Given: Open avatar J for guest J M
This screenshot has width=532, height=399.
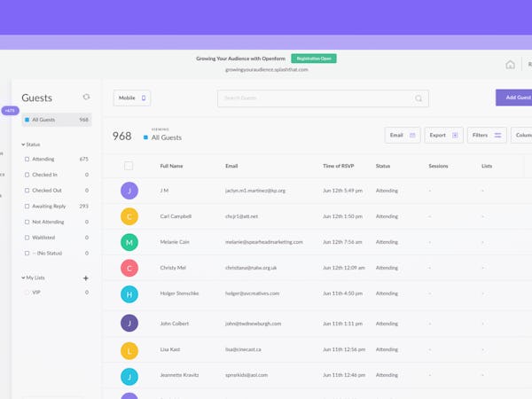Looking at the screenshot, I should 129,191.
